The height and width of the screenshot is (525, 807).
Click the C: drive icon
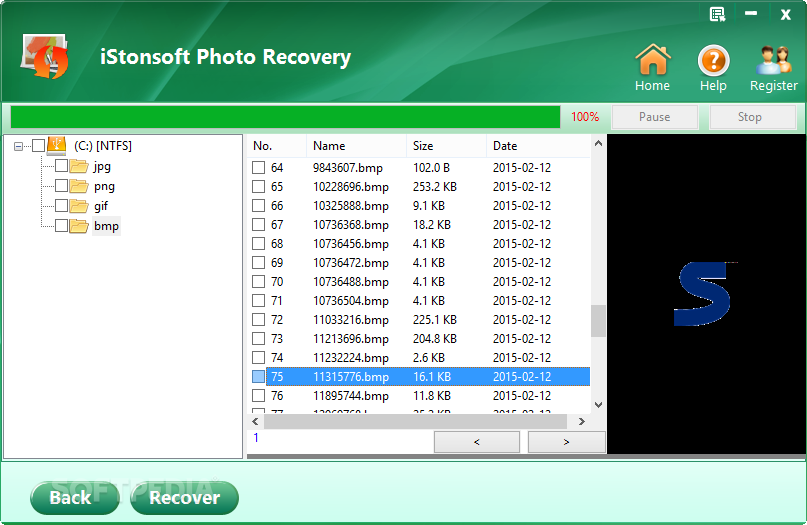(x=56, y=146)
